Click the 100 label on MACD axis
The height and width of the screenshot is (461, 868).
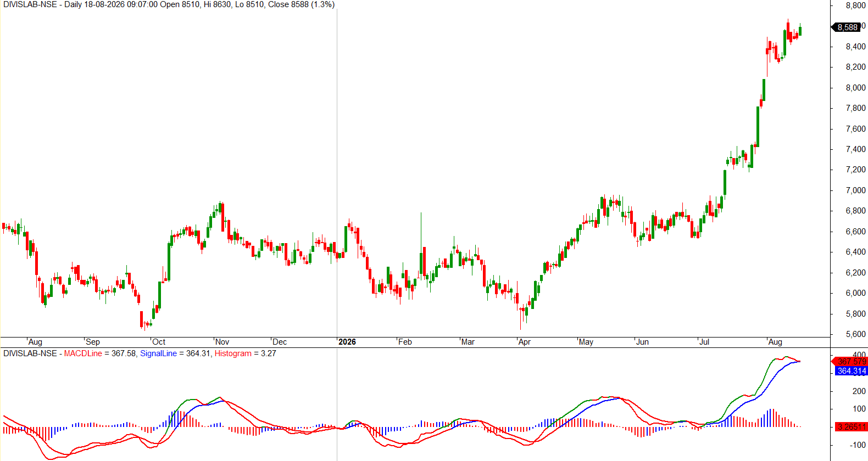coord(859,409)
